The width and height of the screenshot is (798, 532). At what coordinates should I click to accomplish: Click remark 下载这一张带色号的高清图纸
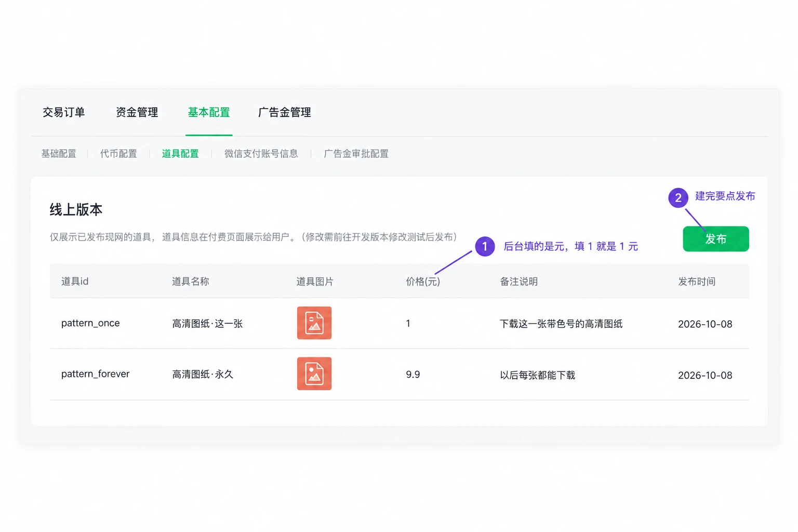click(561, 324)
